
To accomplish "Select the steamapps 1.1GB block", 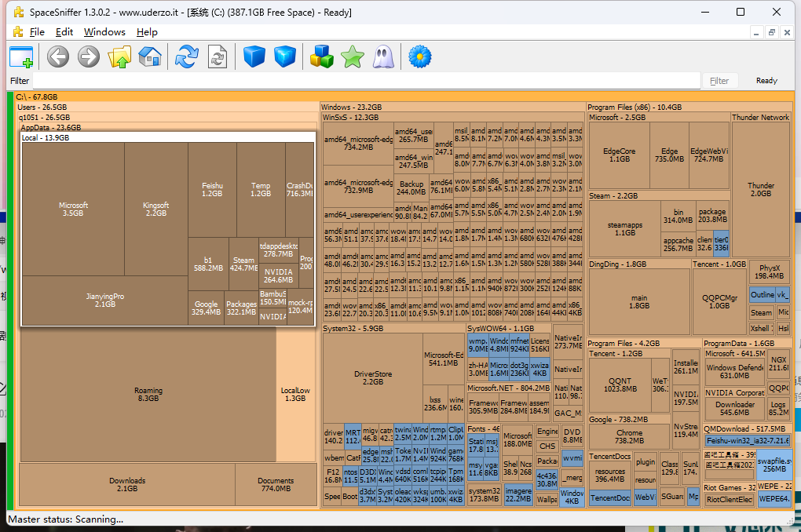I will click(625, 229).
